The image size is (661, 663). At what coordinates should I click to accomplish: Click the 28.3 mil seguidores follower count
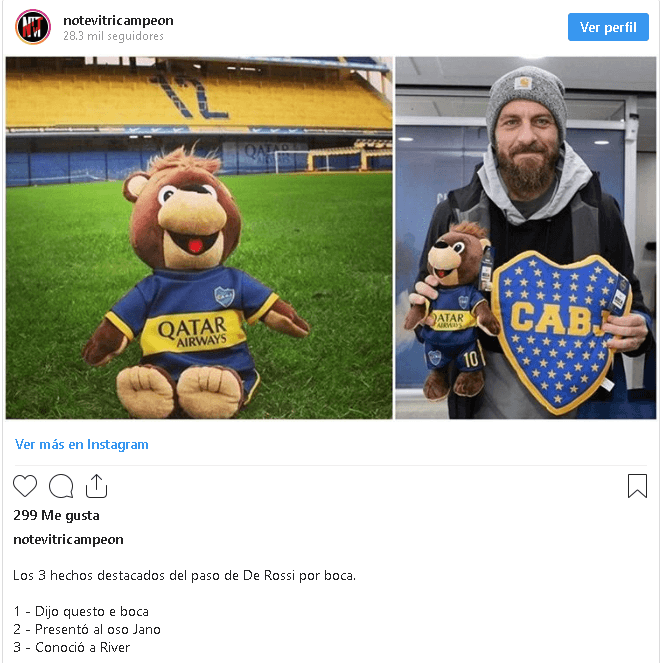point(113,36)
